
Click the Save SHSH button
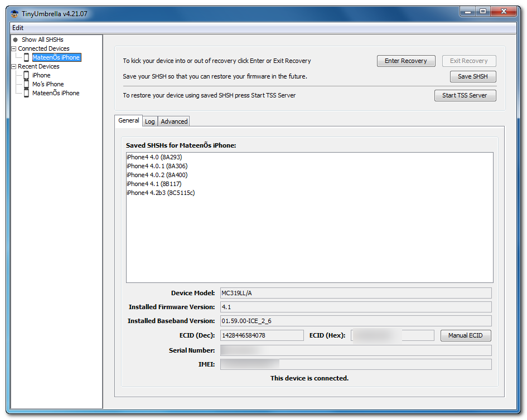(472, 77)
